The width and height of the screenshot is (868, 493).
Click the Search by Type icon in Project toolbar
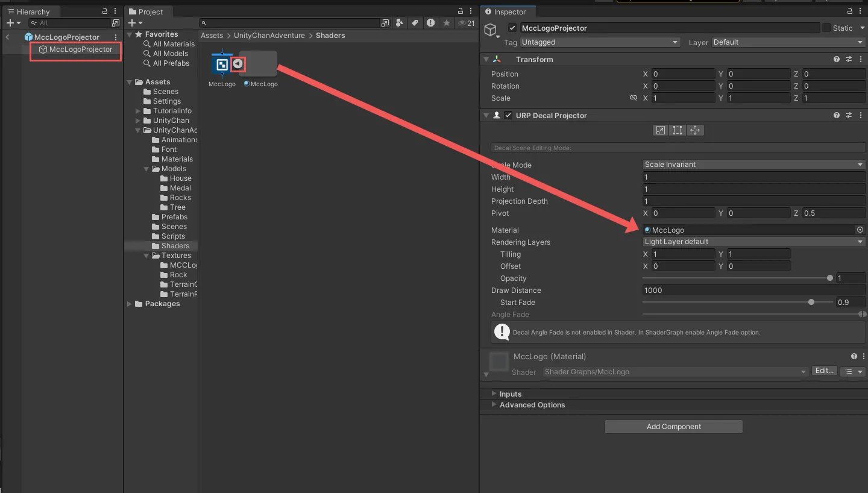click(x=400, y=23)
